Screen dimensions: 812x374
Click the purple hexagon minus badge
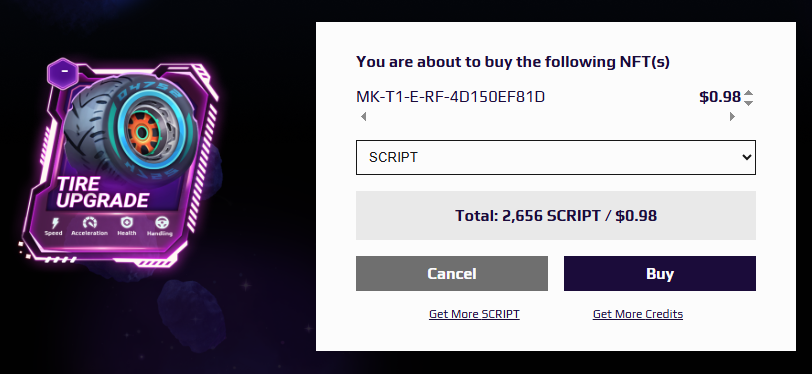(63, 74)
